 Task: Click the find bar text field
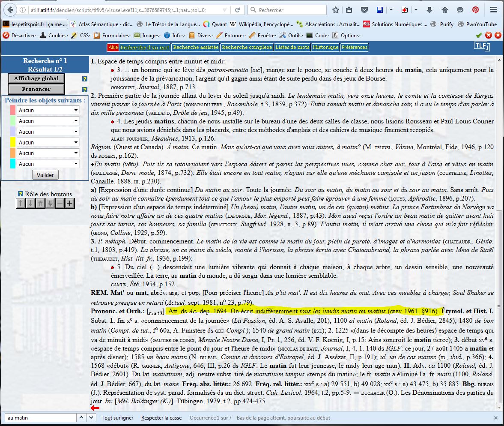pyautogui.click(x=47, y=417)
